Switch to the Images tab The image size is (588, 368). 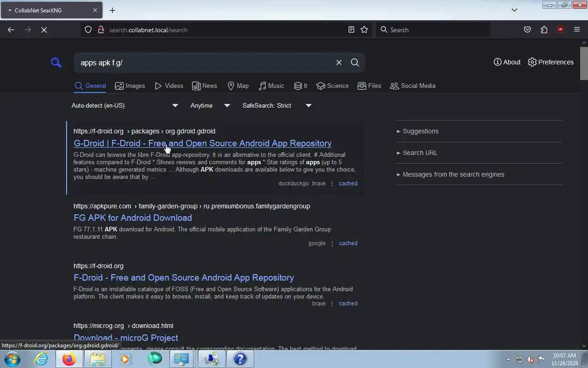pyautogui.click(x=130, y=86)
